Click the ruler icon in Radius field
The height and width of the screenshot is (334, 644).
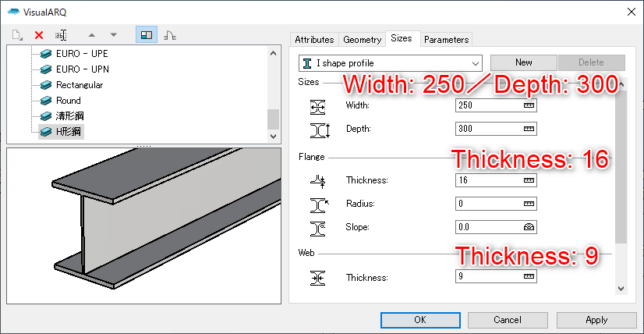[x=529, y=204]
